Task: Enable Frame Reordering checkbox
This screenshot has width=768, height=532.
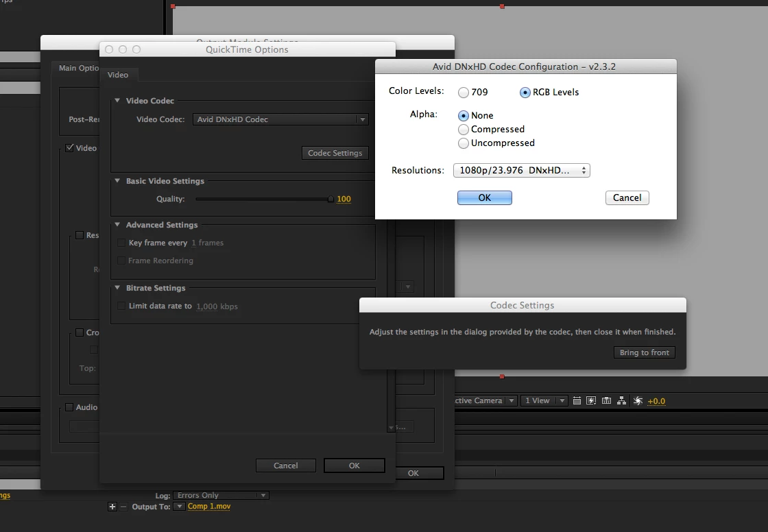Action: (x=121, y=261)
